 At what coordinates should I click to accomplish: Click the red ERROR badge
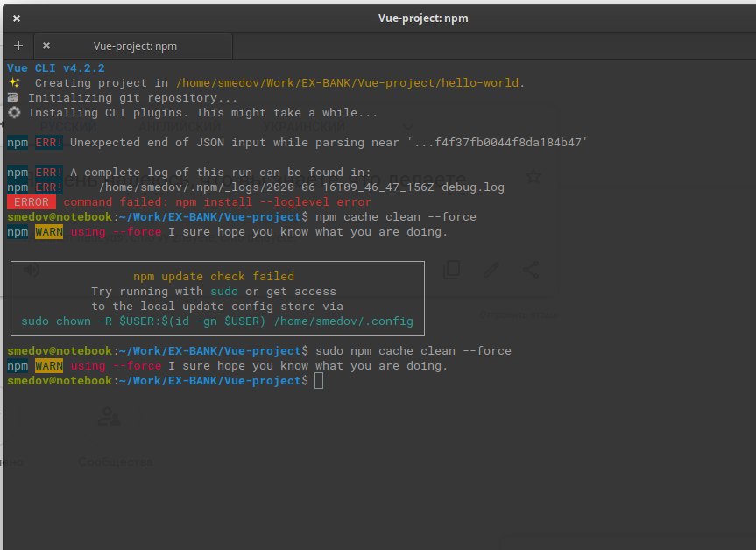tap(32, 202)
